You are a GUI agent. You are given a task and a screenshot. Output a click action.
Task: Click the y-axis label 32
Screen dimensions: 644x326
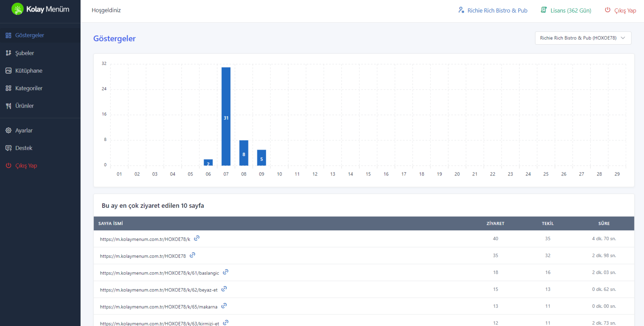click(x=104, y=63)
